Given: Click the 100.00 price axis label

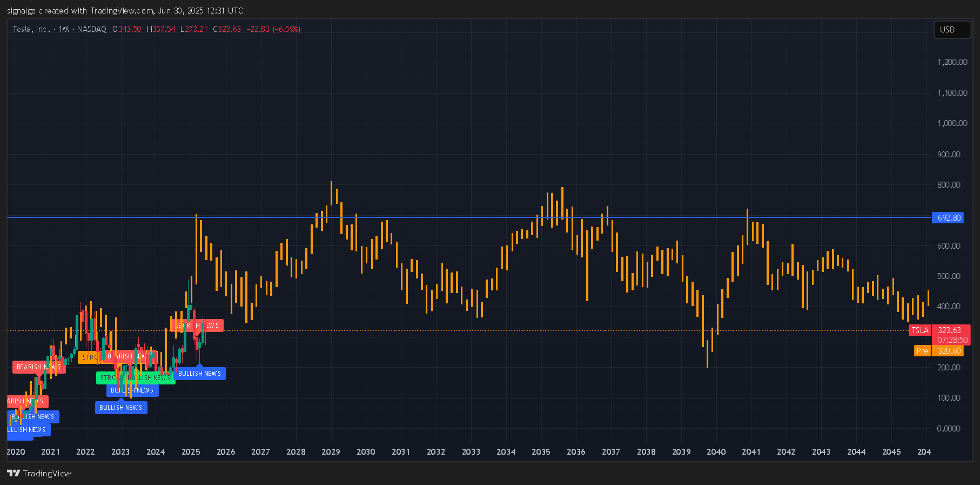Looking at the screenshot, I should pyautogui.click(x=949, y=398).
